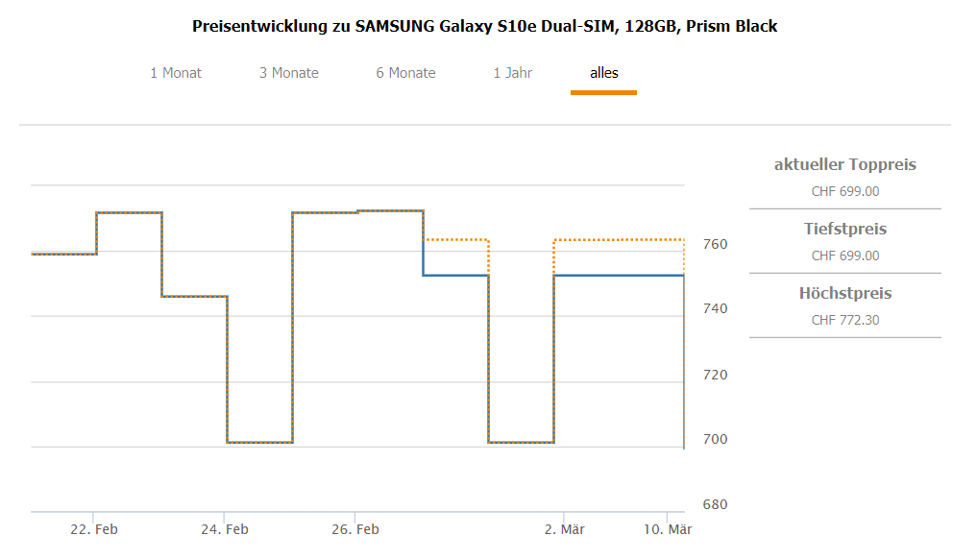Select the 3 Monate time range
This screenshot has width=953, height=560.
tap(288, 73)
